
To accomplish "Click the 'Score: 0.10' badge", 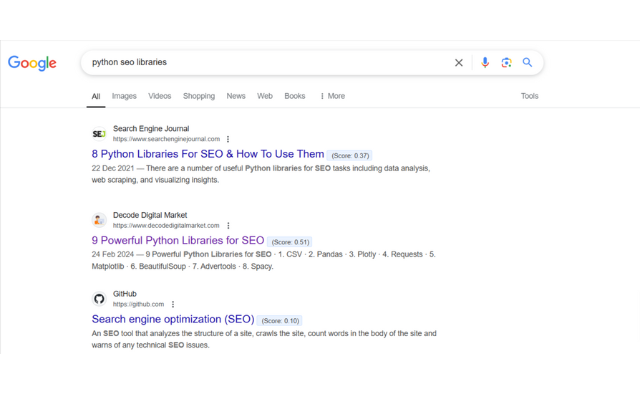I will [280, 321].
